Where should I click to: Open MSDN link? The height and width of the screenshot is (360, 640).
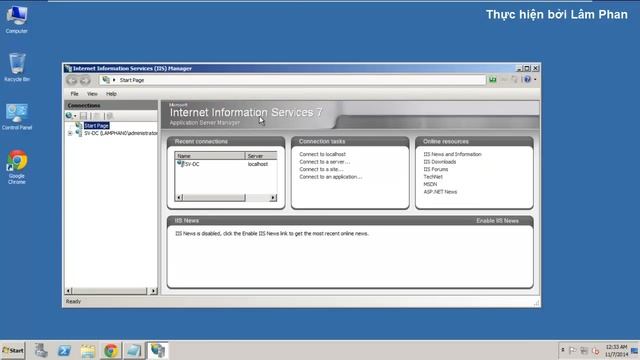430,184
